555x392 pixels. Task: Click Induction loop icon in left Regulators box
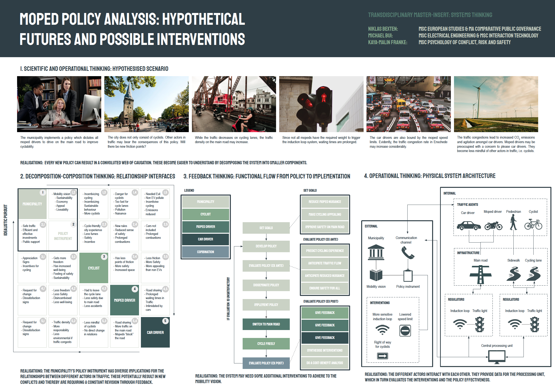460,324
